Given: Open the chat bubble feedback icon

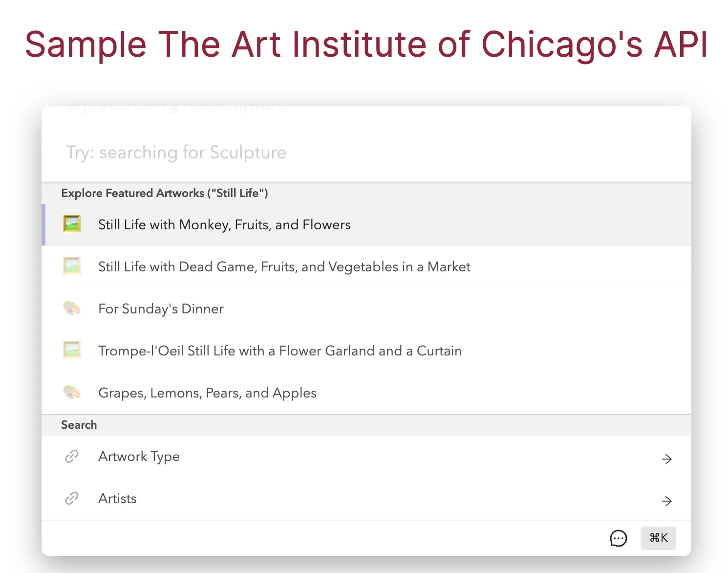Looking at the screenshot, I should (x=619, y=538).
